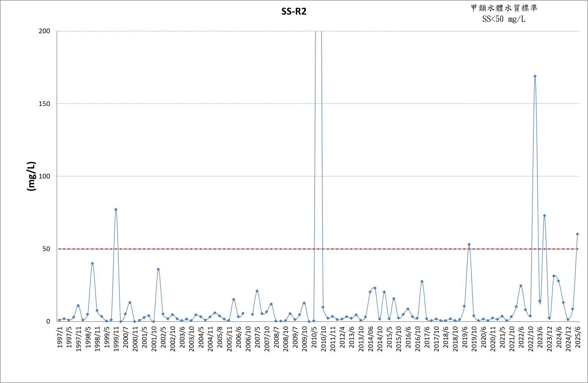The image size is (588, 383).
Task: Select the 169 mg/L peak data point
Action: [x=535, y=76]
